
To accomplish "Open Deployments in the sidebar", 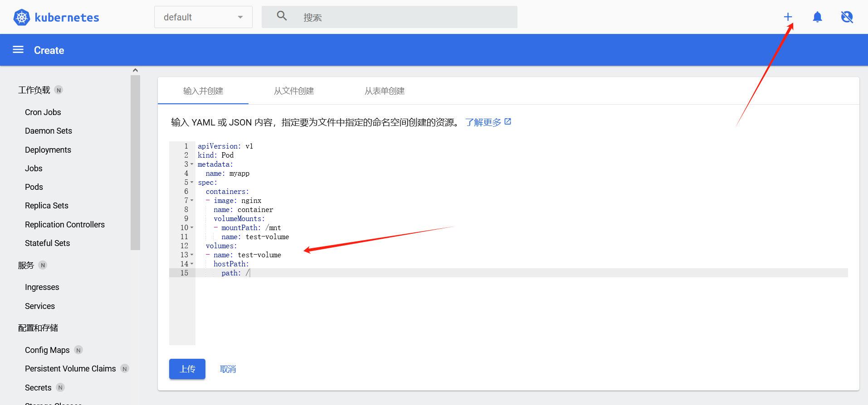I will 48,150.
